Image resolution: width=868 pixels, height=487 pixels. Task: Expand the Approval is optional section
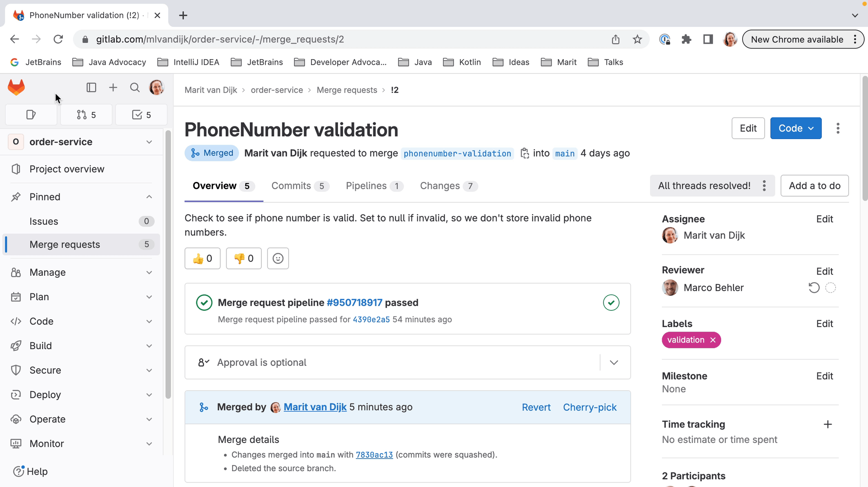click(x=614, y=363)
